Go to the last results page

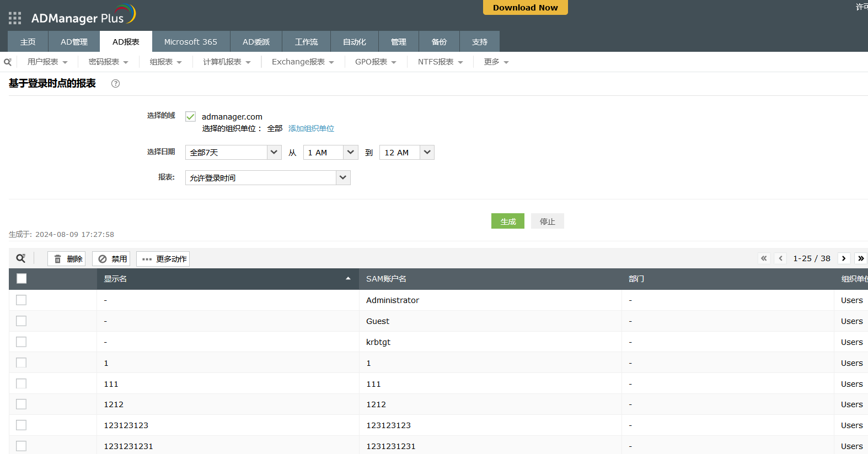coord(860,258)
